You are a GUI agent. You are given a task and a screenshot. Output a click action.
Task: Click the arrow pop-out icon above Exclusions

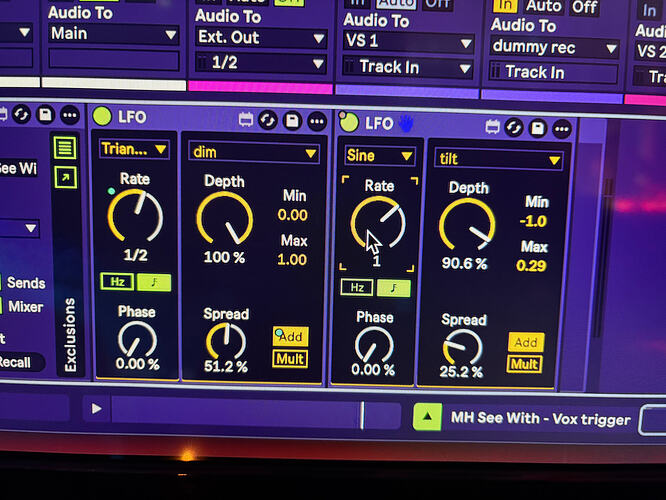point(65,177)
